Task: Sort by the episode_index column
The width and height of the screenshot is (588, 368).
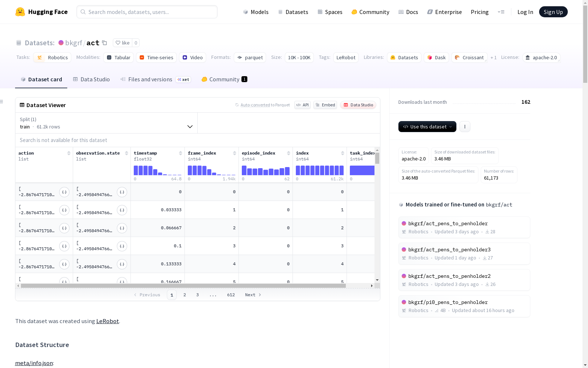Action: coord(288,153)
